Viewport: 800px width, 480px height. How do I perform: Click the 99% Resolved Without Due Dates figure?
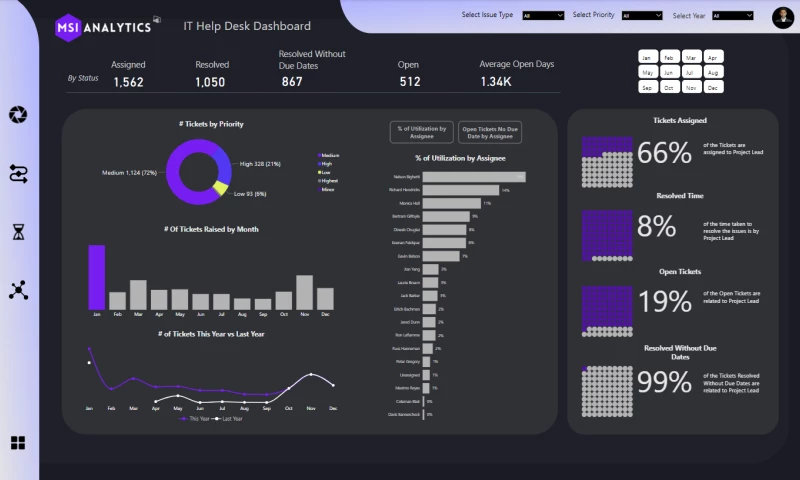coord(664,382)
